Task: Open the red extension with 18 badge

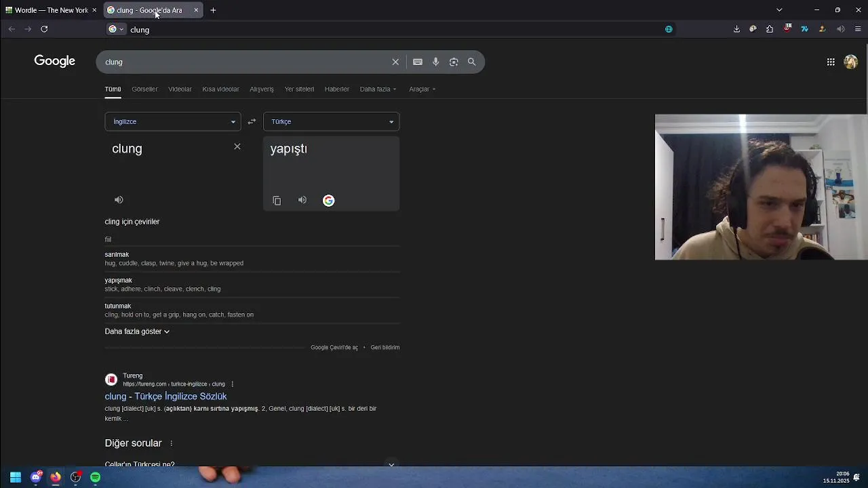Action: (x=787, y=28)
